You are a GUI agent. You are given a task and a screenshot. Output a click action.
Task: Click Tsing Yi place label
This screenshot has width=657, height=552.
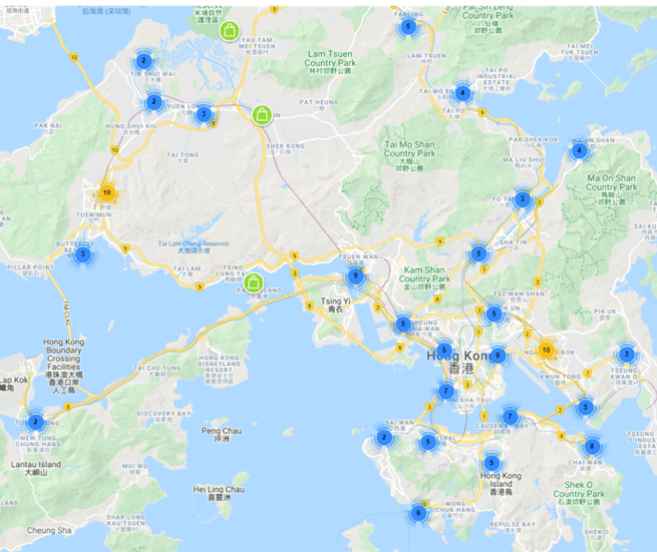335,305
